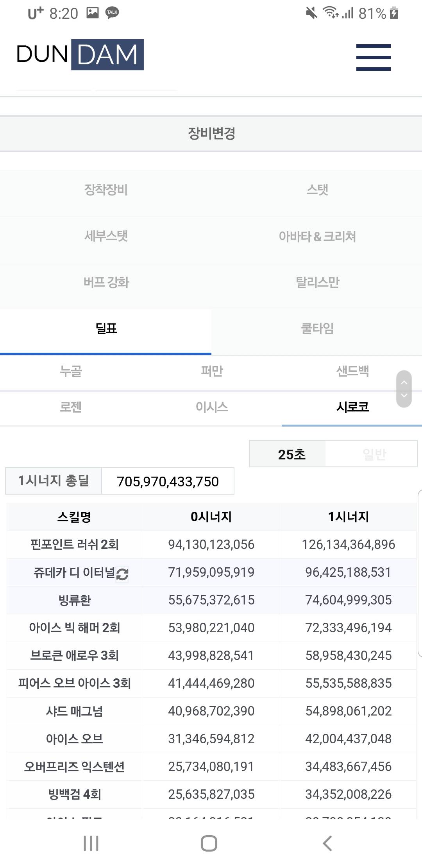Click the value 53,980,221,040
Viewport: 422px width, 868px height.
[211, 628]
